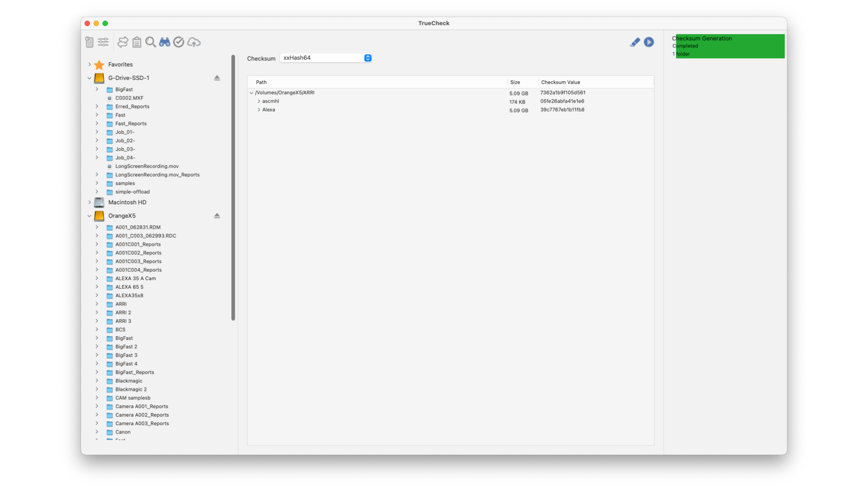Select the Job_04- folder
Image resolution: width=868 pixels, height=488 pixels.
[x=125, y=158]
